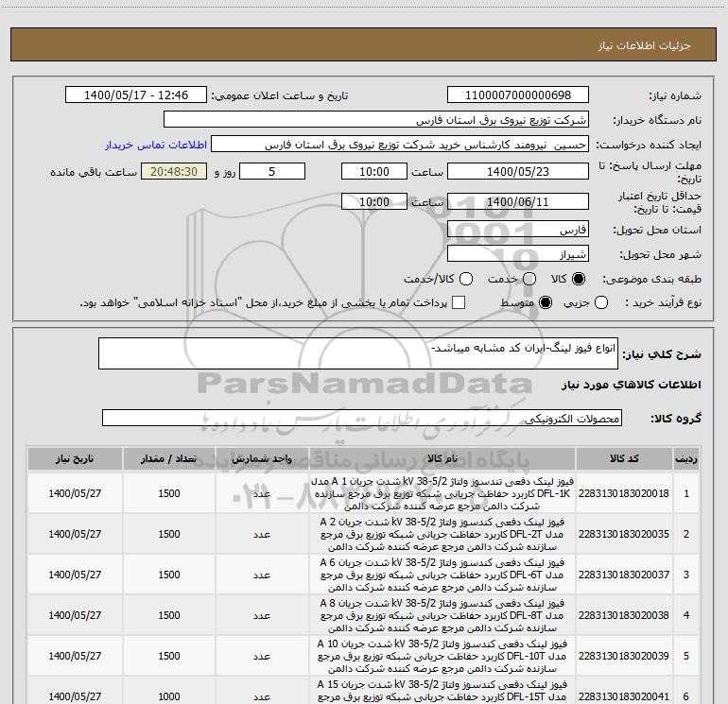Click ردیف column header
This screenshot has height=704, width=728.
click(x=686, y=459)
